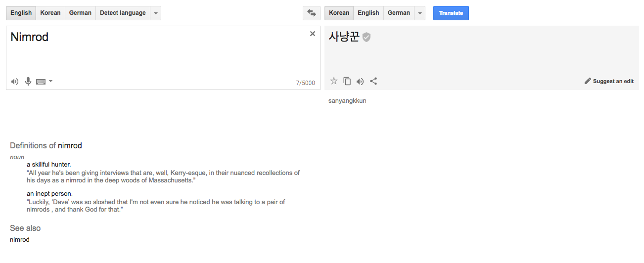
Task: Click Suggest an edit
Action: click(x=609, y=81)
